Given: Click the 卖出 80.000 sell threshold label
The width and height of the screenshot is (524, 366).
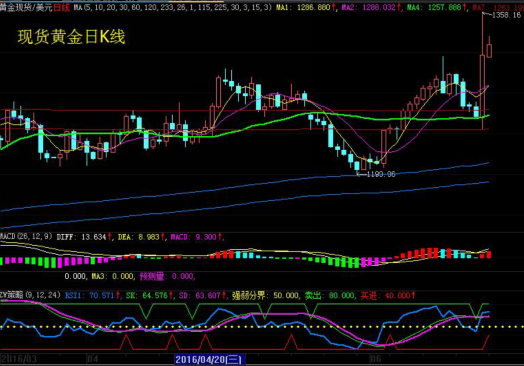Looking at the screenshot, I should tap(330, 295).
